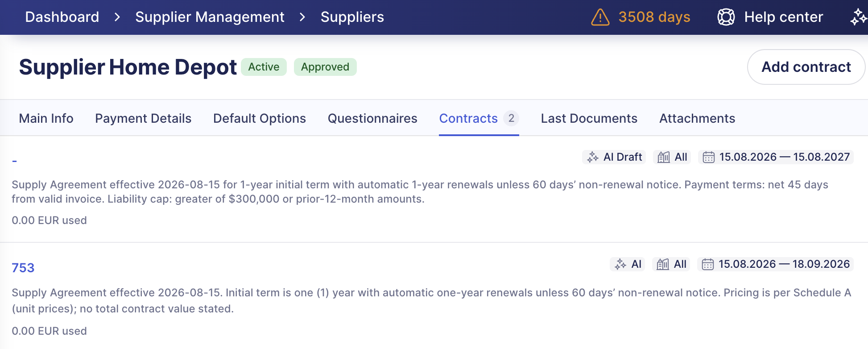Click the 3508 days warning text
This screenshot has width=868, height=349.
(x=654, y=17)
